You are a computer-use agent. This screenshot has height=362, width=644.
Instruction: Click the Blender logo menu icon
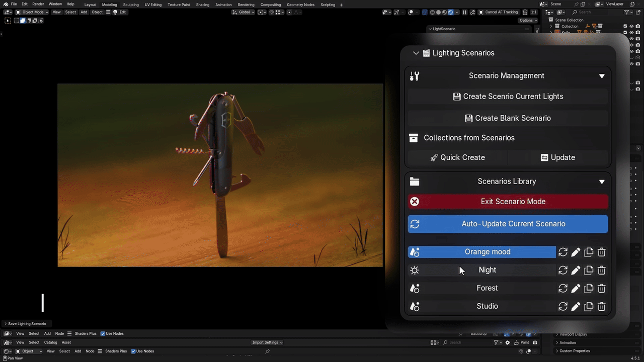coord(6,4)
